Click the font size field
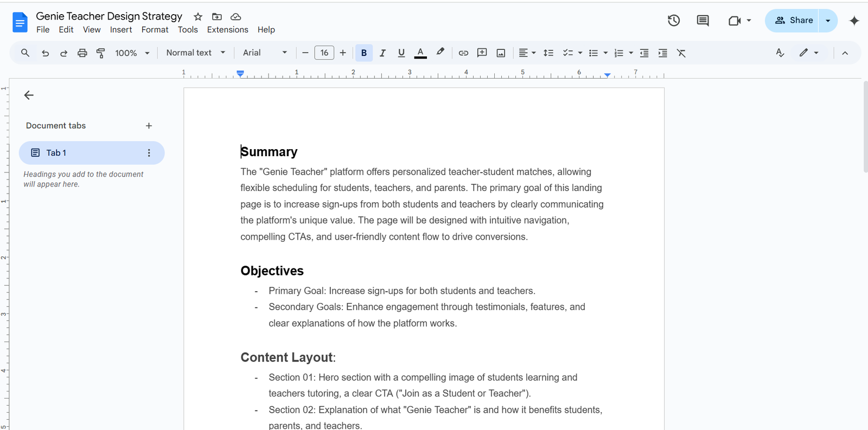The image size is (868, 430). 324,53
